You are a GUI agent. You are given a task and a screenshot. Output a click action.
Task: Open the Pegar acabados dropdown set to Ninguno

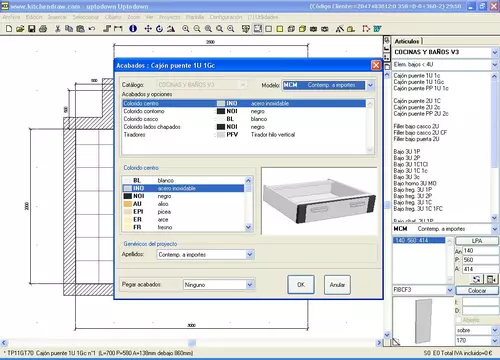click(x=250, y=285)
